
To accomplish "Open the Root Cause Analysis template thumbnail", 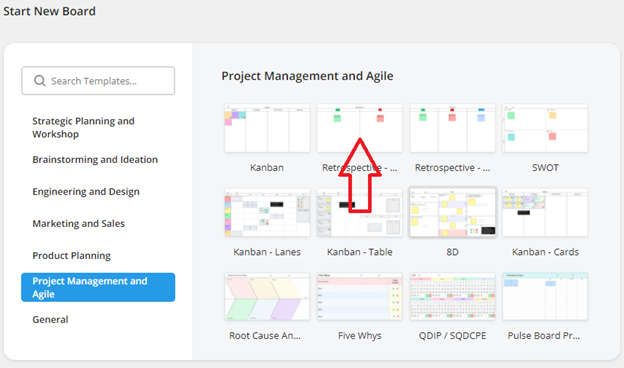I will tap(267, 296).
